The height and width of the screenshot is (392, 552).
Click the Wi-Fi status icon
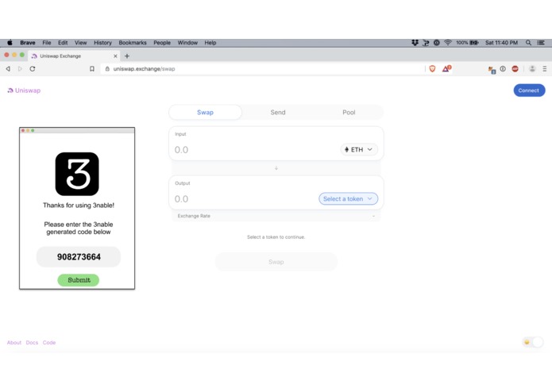447,43
